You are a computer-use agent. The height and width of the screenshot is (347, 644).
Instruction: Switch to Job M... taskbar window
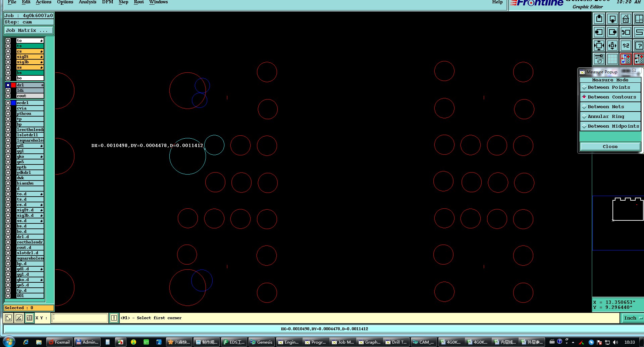tap(342, 342)
